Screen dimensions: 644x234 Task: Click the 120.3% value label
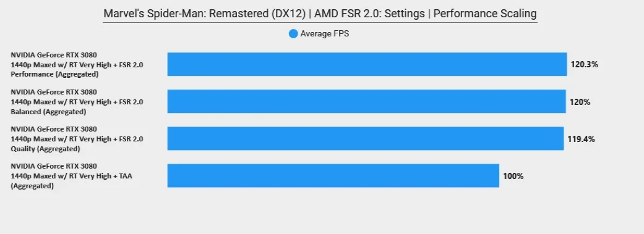point(585,65)
